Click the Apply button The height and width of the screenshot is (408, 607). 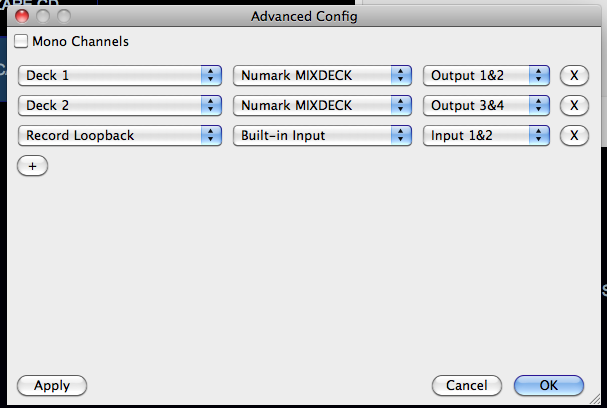[52, 385]
